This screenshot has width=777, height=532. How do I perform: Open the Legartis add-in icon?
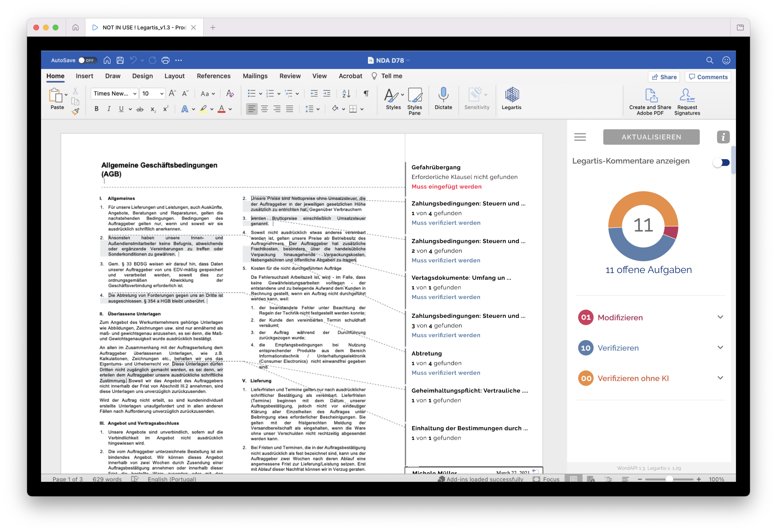[x=511, y=96]
